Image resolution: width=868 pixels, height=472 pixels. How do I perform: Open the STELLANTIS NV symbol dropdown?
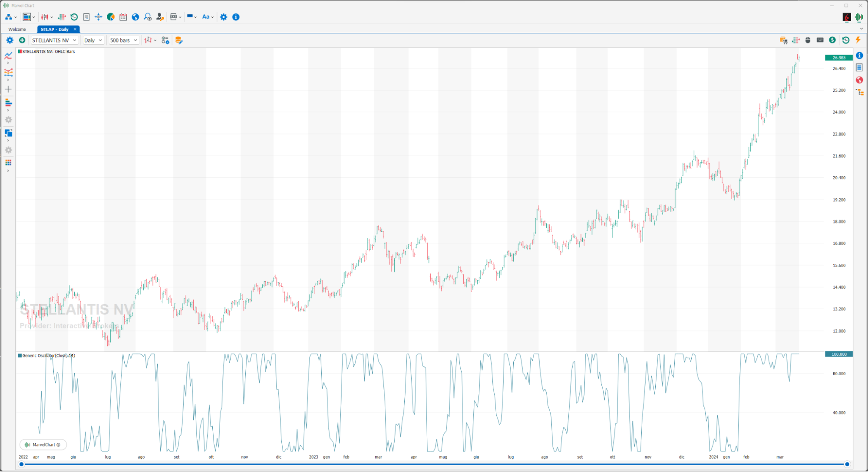point(54,40)
